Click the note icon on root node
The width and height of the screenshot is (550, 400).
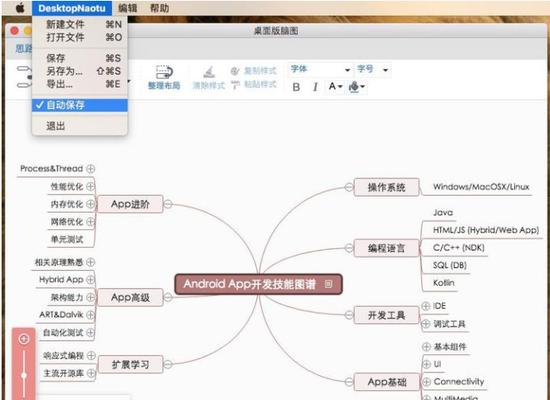coord(328,284)
